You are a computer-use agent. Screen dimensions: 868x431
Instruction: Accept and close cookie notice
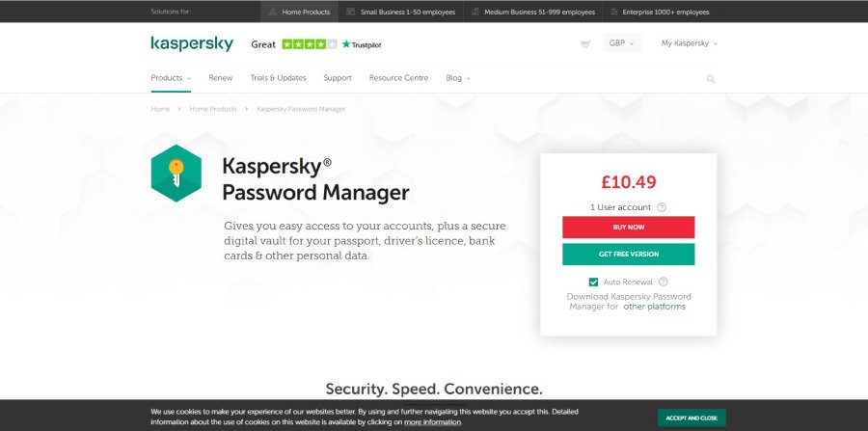point(692,418)
